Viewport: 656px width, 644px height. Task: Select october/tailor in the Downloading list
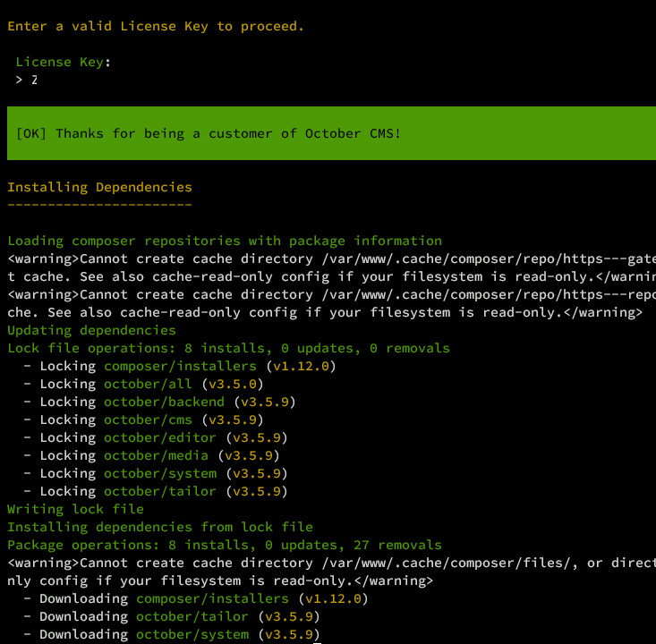pos(192,616)
